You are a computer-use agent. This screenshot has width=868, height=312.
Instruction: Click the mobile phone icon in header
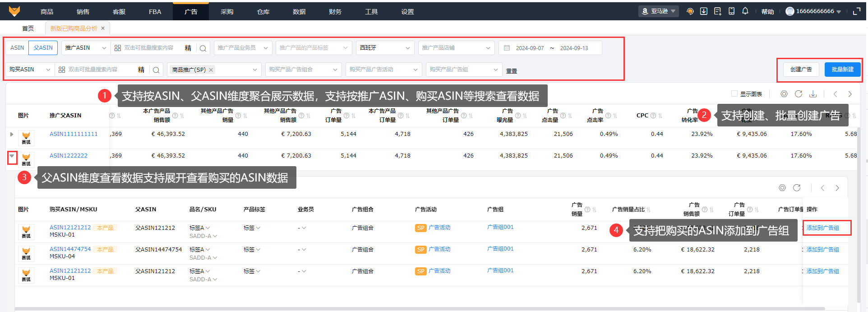(x=732, y=11)
